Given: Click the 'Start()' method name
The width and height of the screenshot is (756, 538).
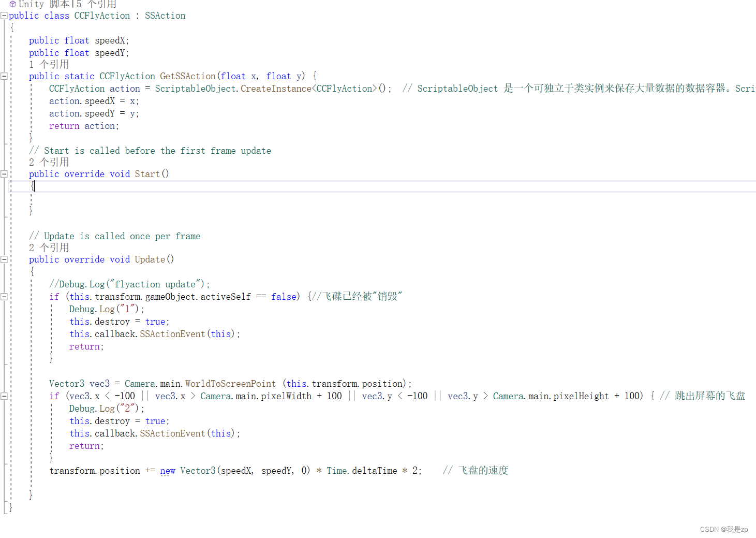Looking at the screenshot, I should (x=152, y=174).
